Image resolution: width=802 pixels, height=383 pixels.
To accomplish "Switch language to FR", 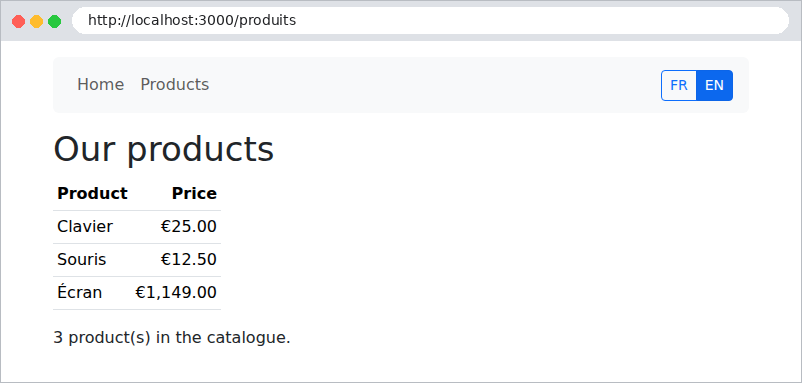I will (x=679, y=85).
